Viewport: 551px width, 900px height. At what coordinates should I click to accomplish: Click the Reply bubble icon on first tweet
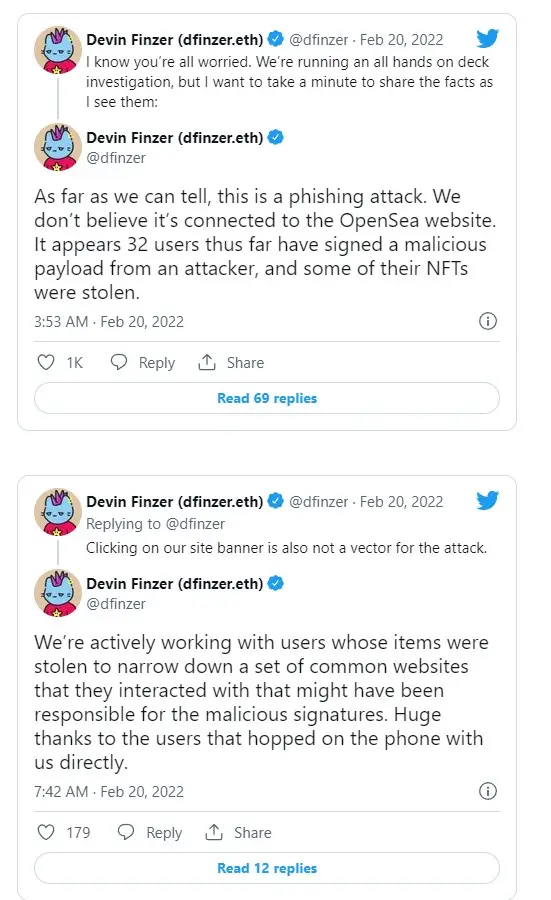coord(119,362)
